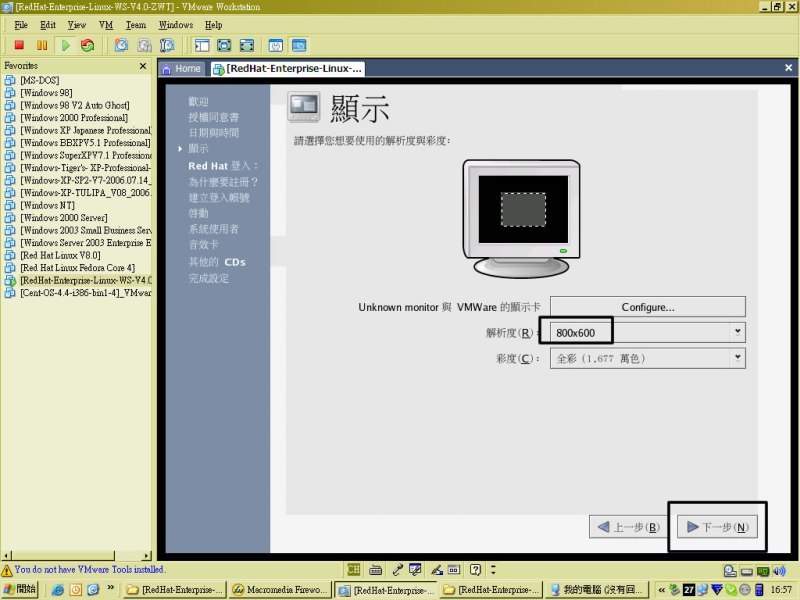
Task: Click the green Power On play icon
Action: (x=65, y=45)
